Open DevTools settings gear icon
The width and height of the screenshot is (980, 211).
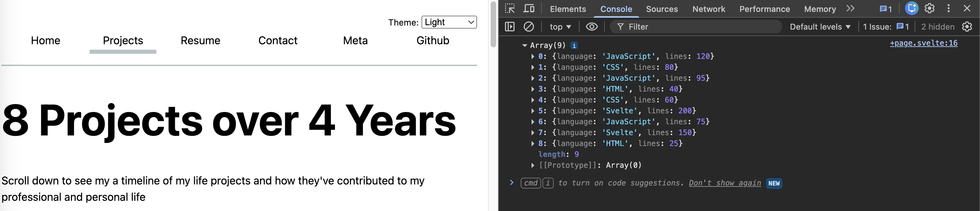point(930,9)
